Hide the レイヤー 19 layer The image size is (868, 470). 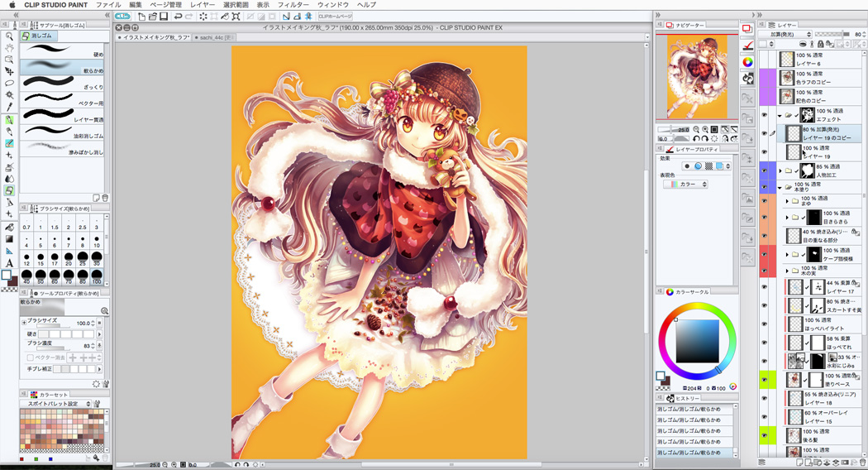pos(765,152)
